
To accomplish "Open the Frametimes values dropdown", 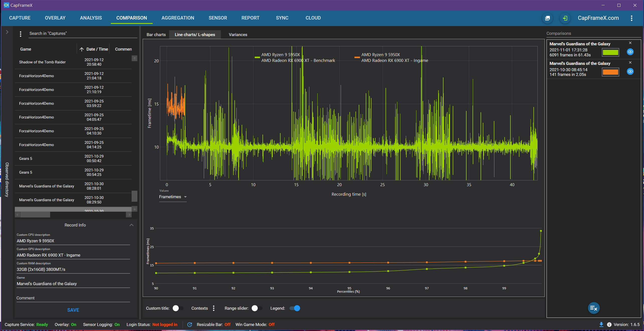I will 173,197.
